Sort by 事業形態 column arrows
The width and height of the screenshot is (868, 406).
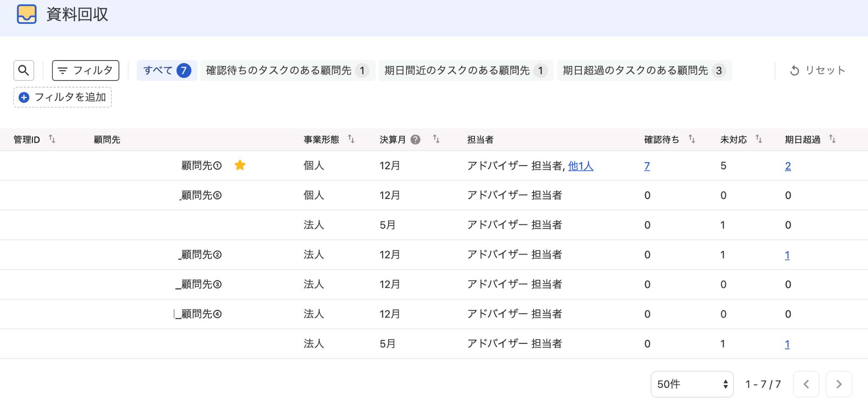[351, 139]
